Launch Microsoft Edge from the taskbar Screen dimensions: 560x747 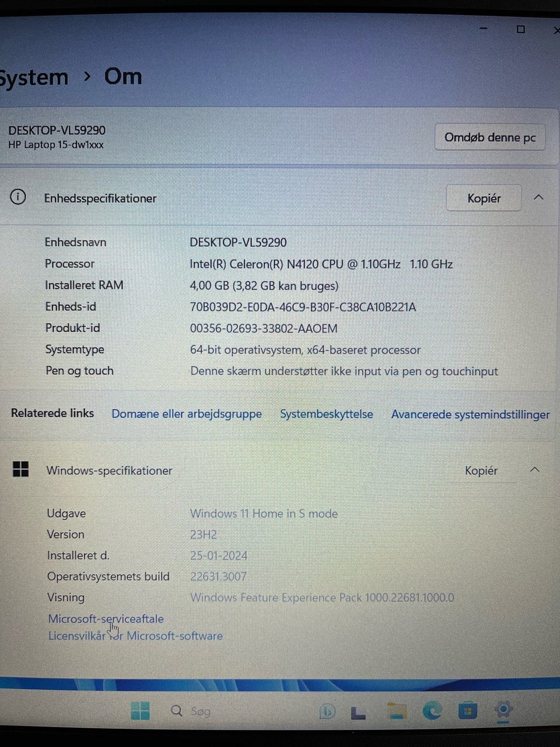tap(432, 710)
